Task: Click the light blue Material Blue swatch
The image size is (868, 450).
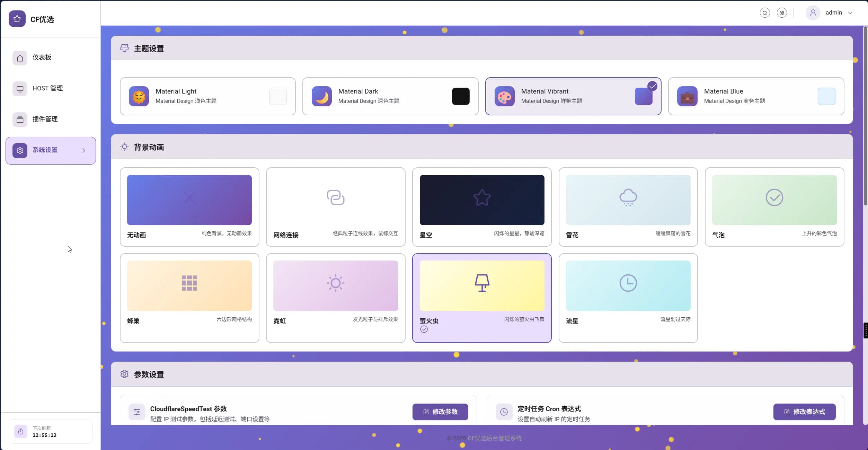Action: [826, 96]
